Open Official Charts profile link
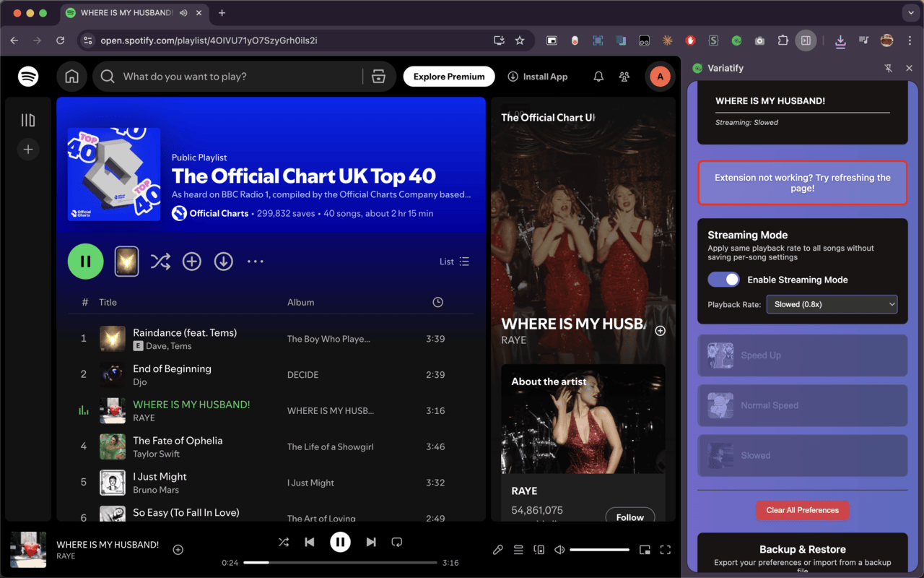924x578 pixels. (x=219, y=213)
